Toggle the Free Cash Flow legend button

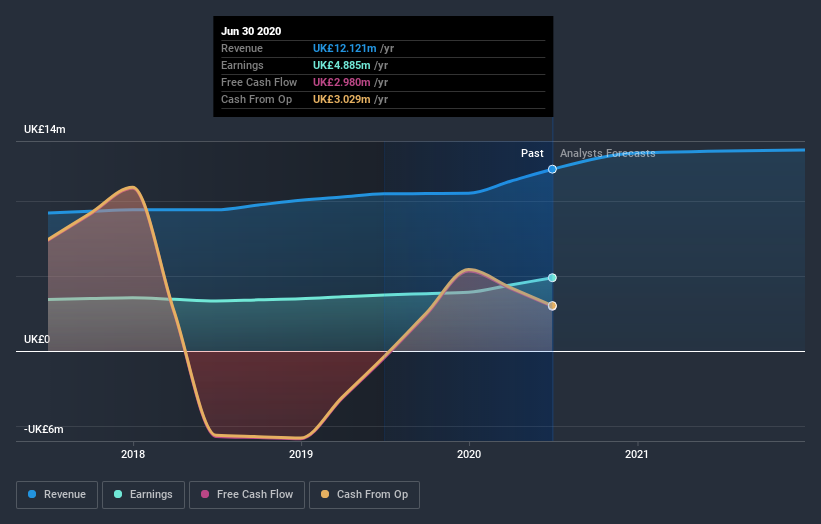tap(247, 495)
